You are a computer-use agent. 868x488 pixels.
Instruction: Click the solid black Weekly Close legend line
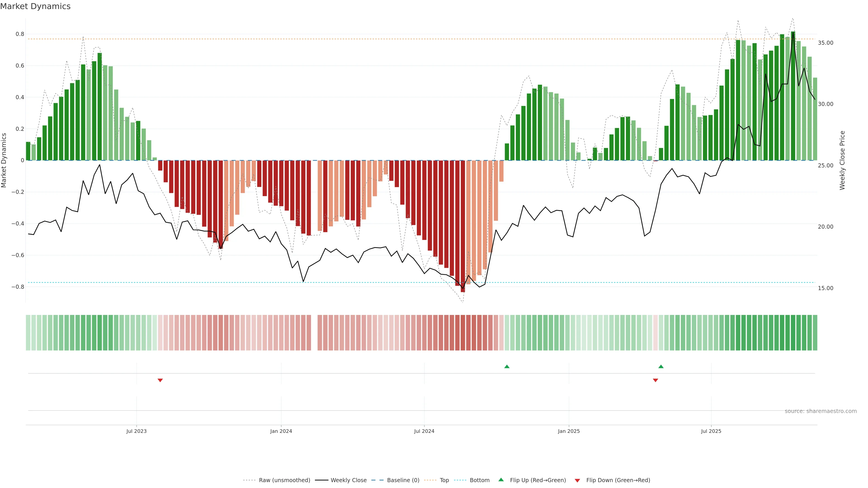tap(321, 480)
